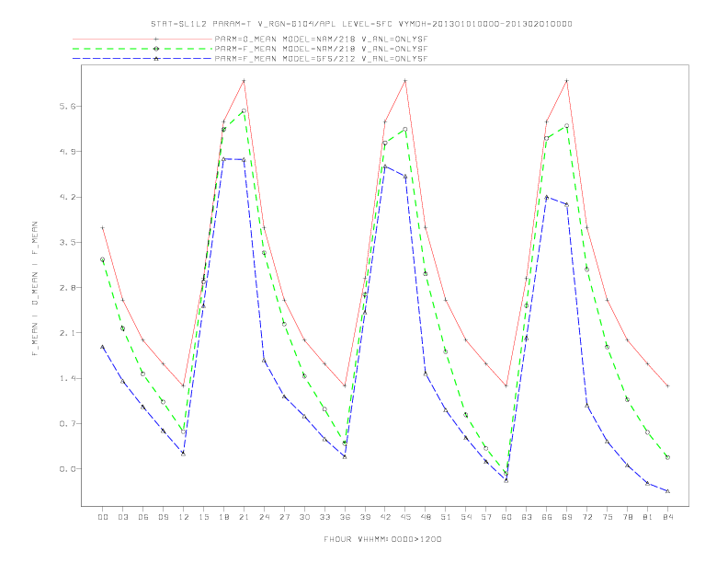This screenshot has width=728, height=563.
Task: Click the x-axis tick label 54
Action: [466, 517]
